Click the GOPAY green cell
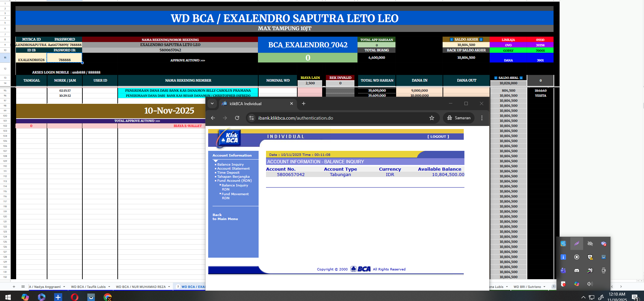Viewport: 644px width, 301px height. [508, 50]
